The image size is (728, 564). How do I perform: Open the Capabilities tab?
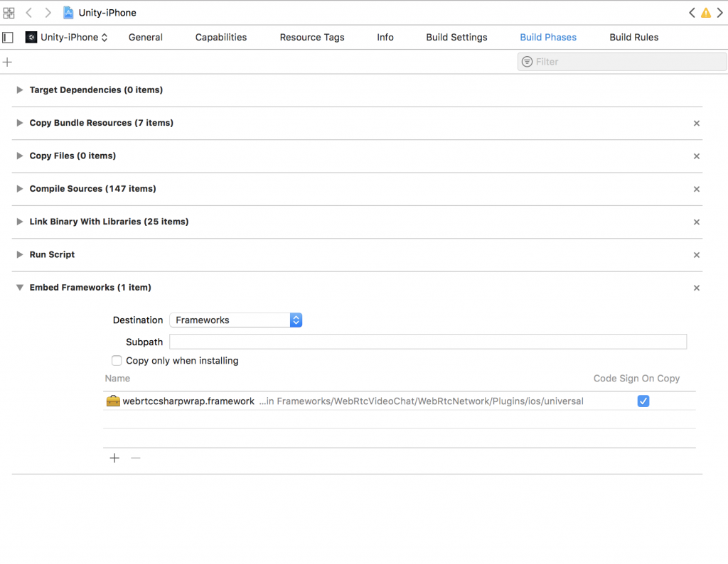(221, 38)
